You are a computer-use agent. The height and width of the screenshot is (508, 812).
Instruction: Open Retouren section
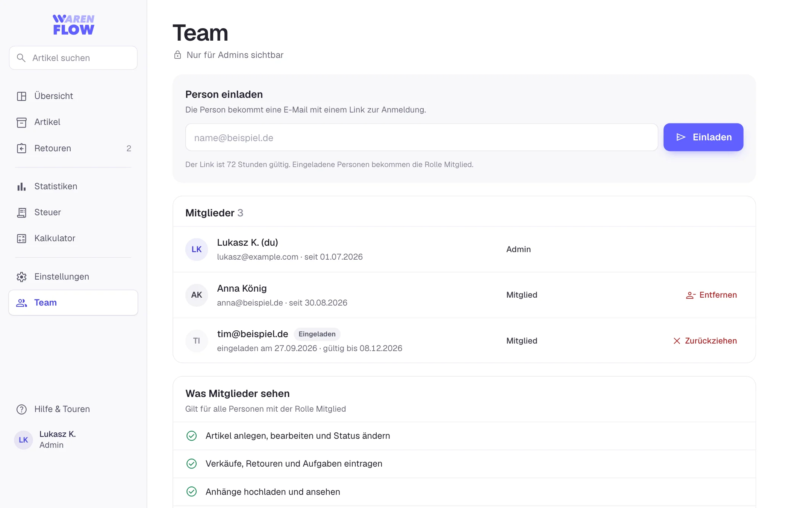click(73, 148)
